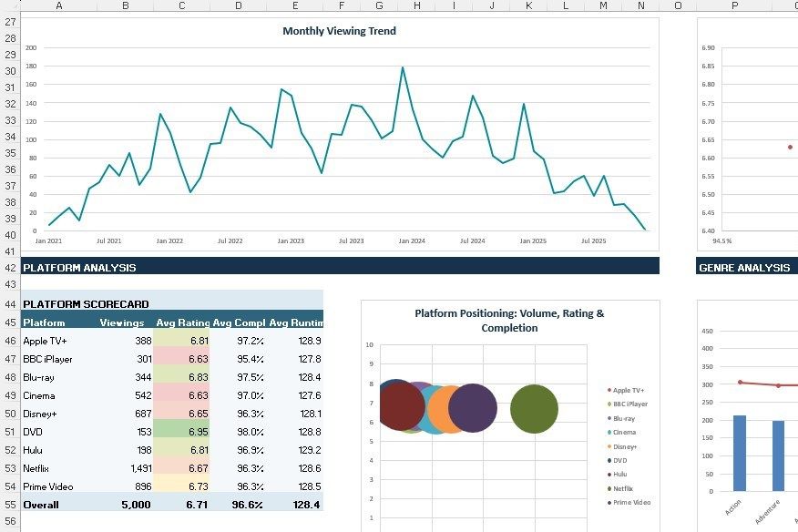The image size is (798, 532).
Task: Click the olive green bubble in the bubble chart
Action: [534, 409]
